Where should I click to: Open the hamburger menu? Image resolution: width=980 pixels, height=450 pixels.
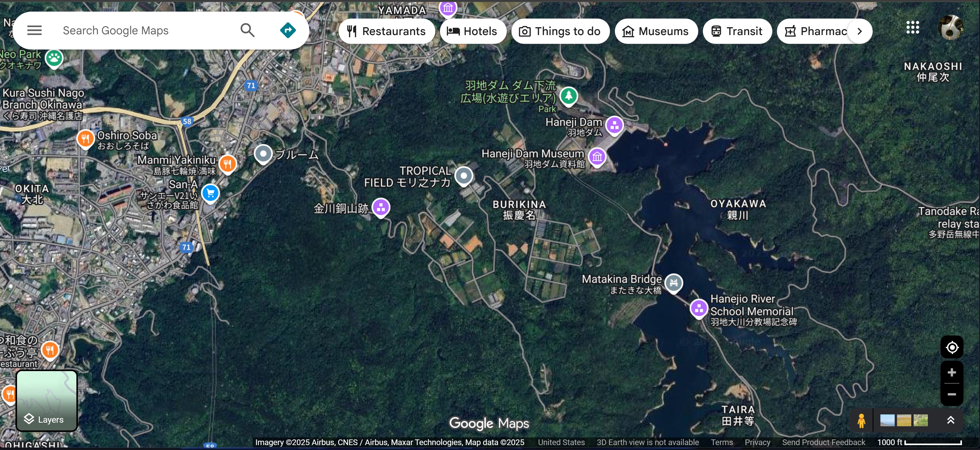(34, 30)
